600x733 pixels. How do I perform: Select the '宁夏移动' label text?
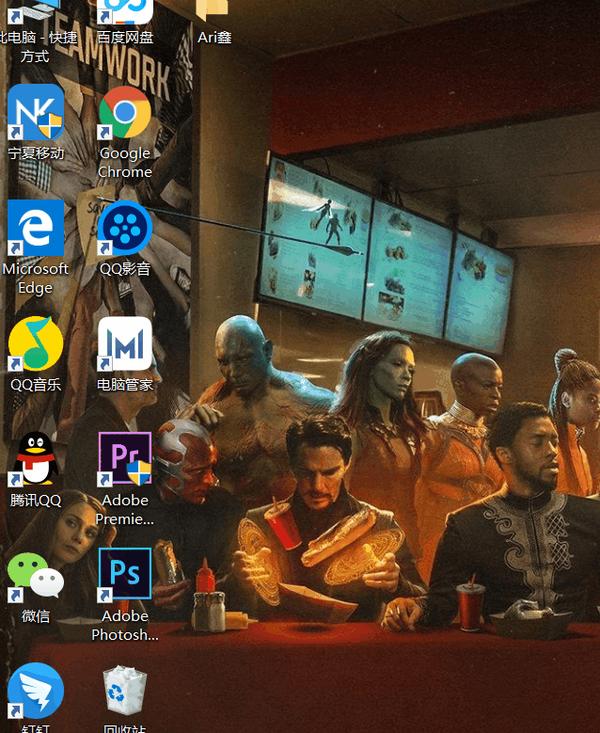[36, 153]
